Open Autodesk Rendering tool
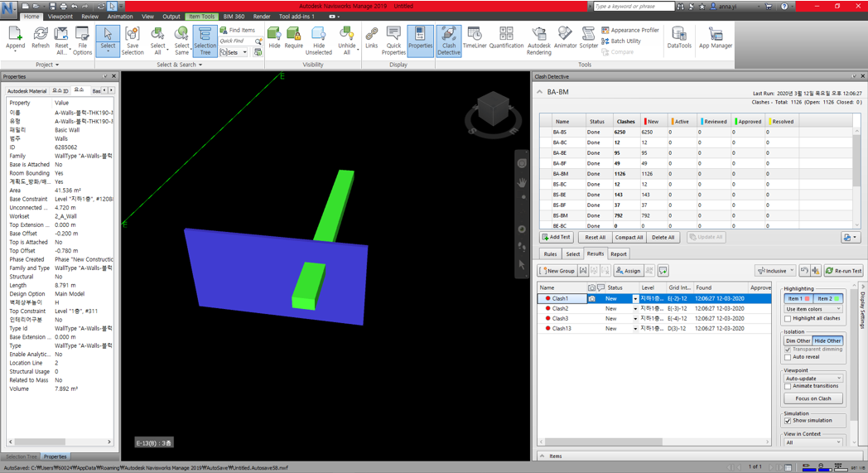The height and width of the screenshot is (473, 868). point(538,40)
